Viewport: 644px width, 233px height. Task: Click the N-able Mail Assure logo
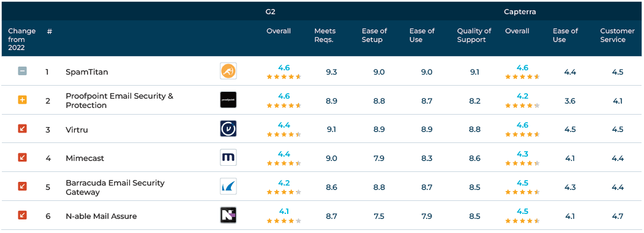point(228,215)
